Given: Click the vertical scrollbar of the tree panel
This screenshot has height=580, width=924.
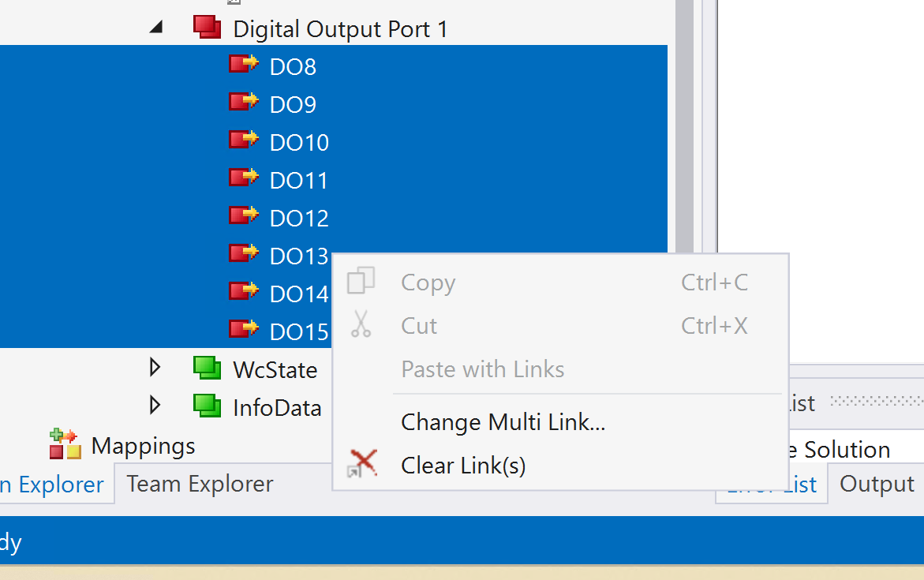Looking at the screenshot, I should 683,158.
